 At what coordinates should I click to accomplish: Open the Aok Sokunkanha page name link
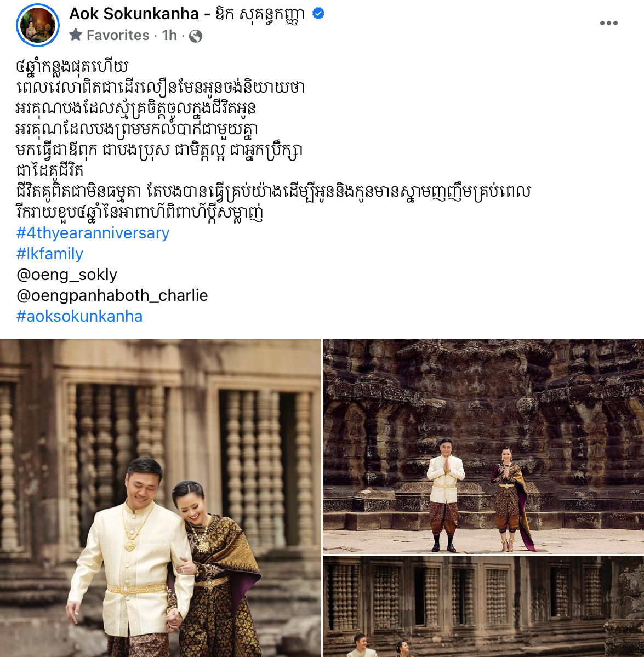tap(134, 14)
